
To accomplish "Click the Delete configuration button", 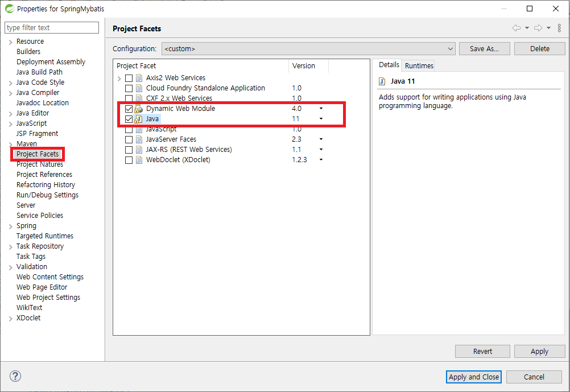I will [x=539, y=49].
